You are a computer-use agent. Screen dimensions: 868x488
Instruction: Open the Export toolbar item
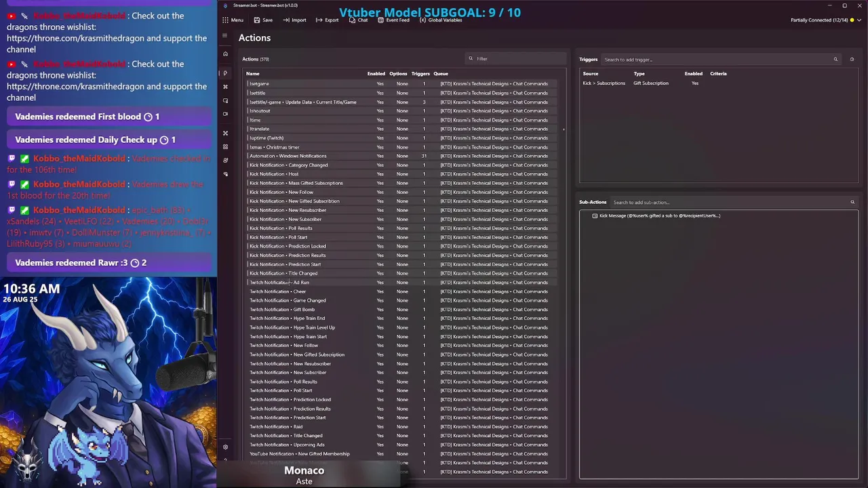point(327,20)
